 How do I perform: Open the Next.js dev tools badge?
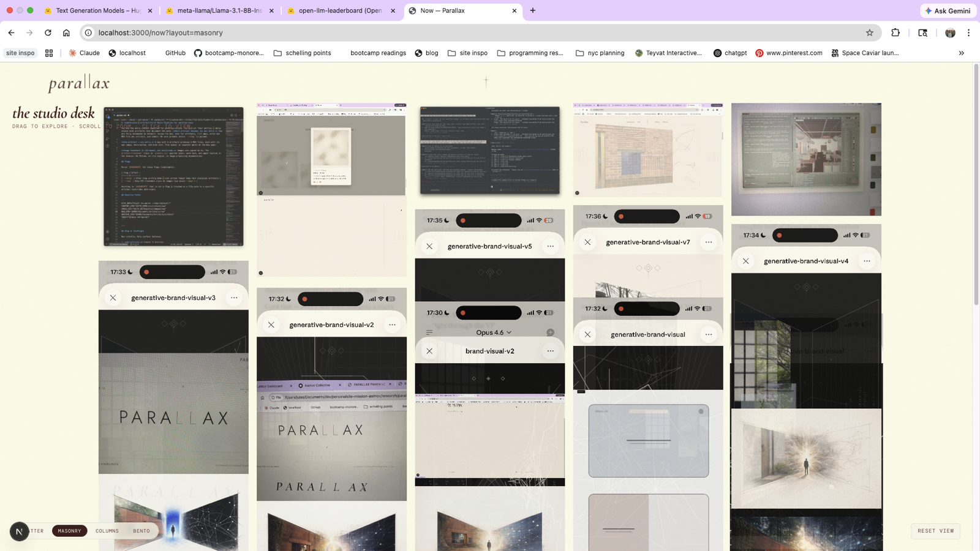(19, 531)
